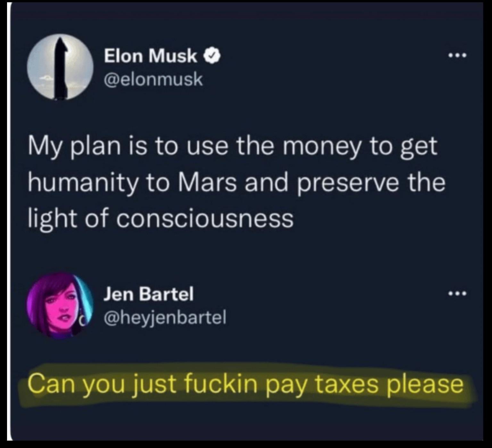Open more options on Jen Bartel's reply
The height and width of the screenshot is (448, 492).
(458, 293)
